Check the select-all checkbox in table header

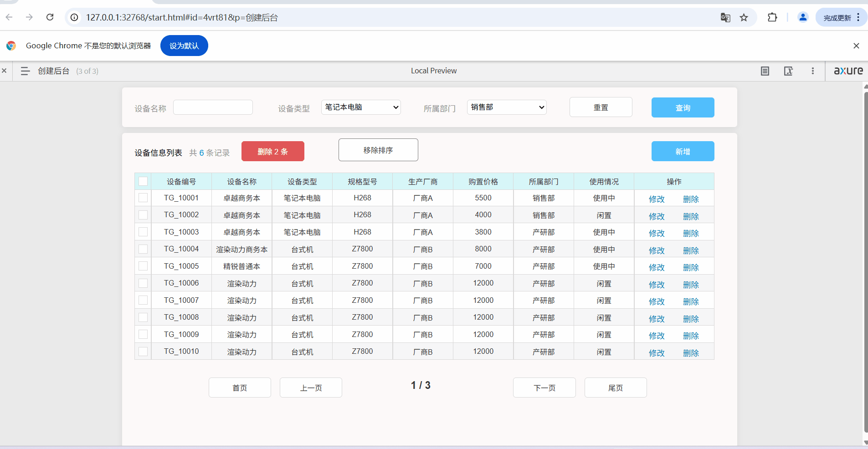[x=143, y=181]
